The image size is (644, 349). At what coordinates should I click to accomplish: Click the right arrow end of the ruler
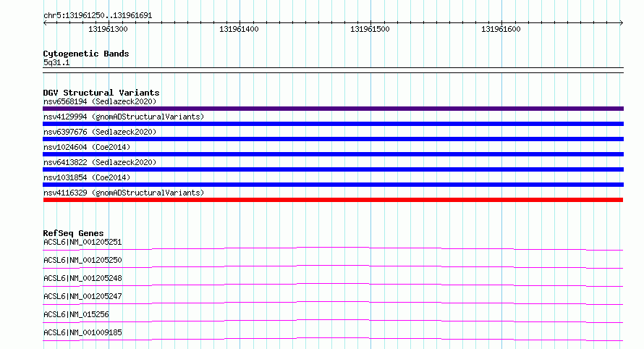[622, 22]
